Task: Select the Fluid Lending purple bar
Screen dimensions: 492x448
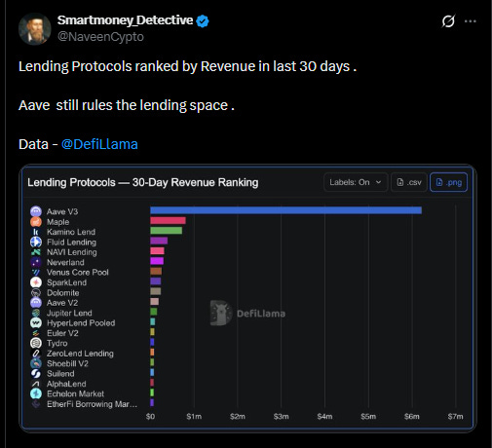Action: coord(159,241)
